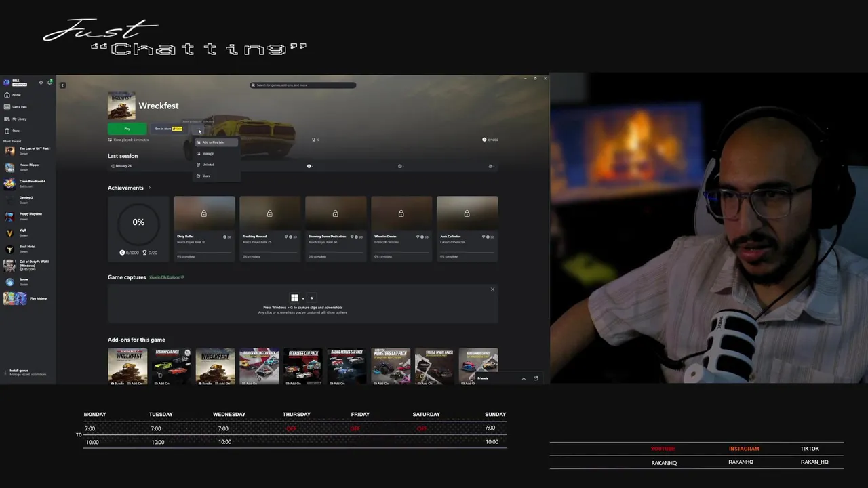
Task: Expand the Friends panel with the chevron
Action: tap(524, 378)
